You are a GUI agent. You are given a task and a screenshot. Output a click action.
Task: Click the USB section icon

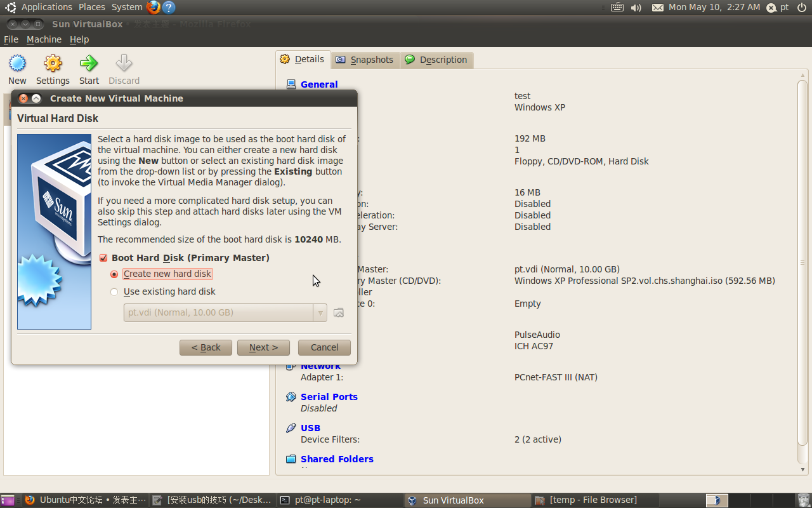[x=291, y=428]
